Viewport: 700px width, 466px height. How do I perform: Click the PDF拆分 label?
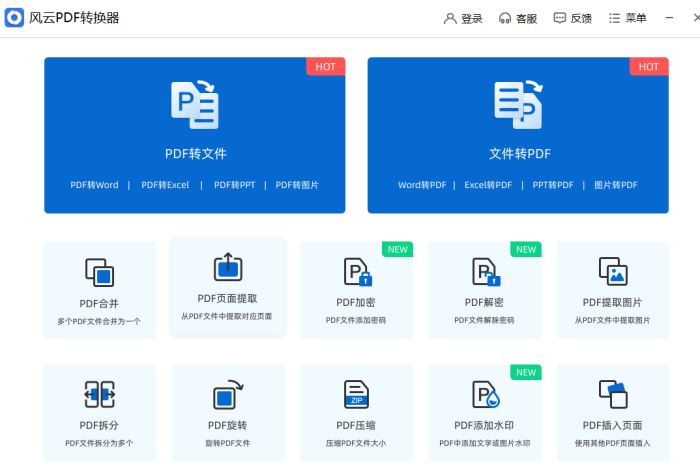click(x=99, y=425)
